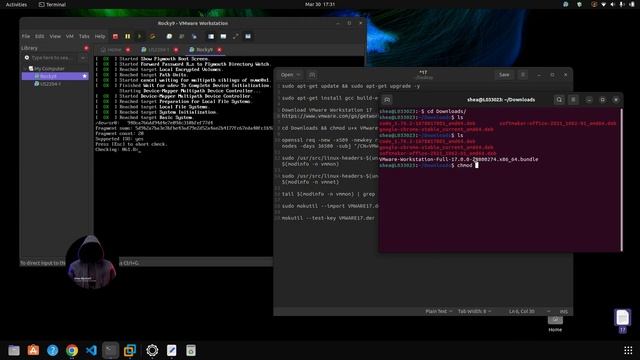Launch Google Chrome from the dock
The width and height of the screenshot is (640, 360).
[72, 350]
